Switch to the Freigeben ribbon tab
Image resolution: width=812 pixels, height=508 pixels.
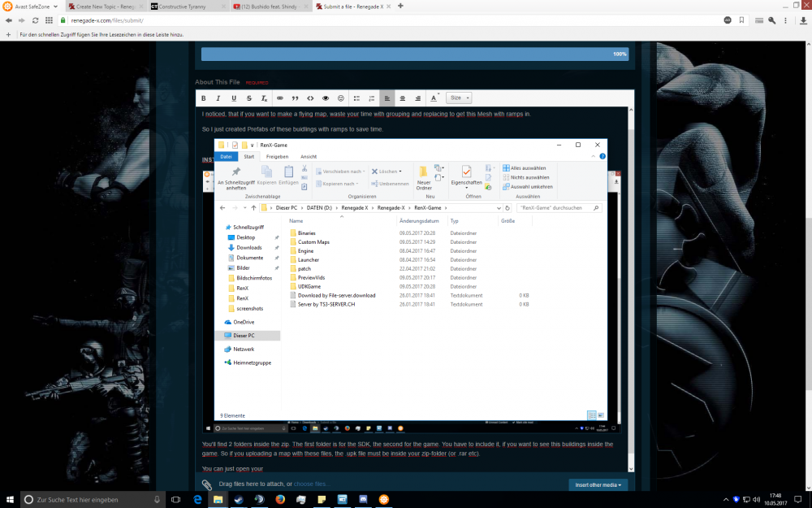(277, 157)
